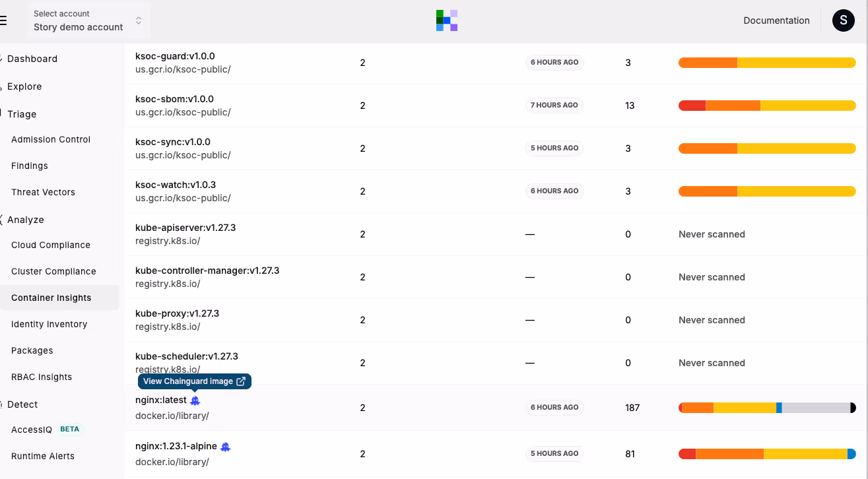Screen dimensions: 868x479
Task: Click Never scanned for kube-scheduler
Action: pos(712,363)
